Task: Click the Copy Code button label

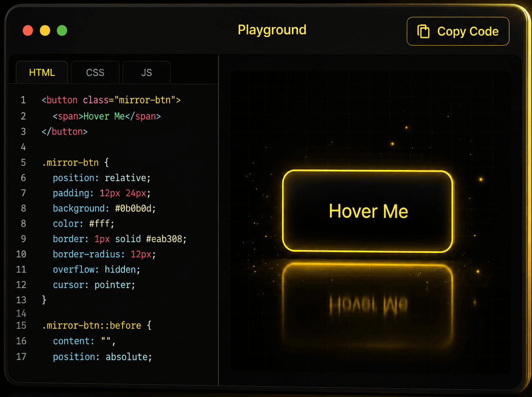Action: pos(468,31)
